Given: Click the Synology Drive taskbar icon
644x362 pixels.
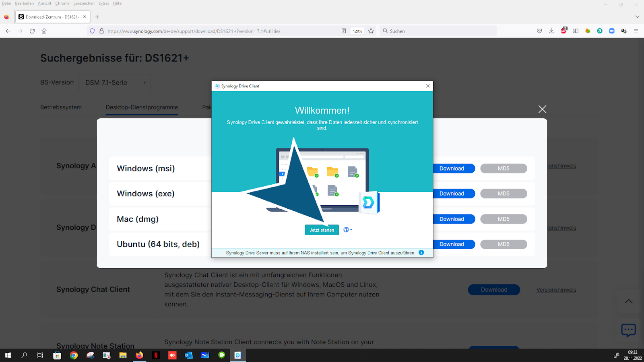Looking at the screenshot, I should coord(238,355).
